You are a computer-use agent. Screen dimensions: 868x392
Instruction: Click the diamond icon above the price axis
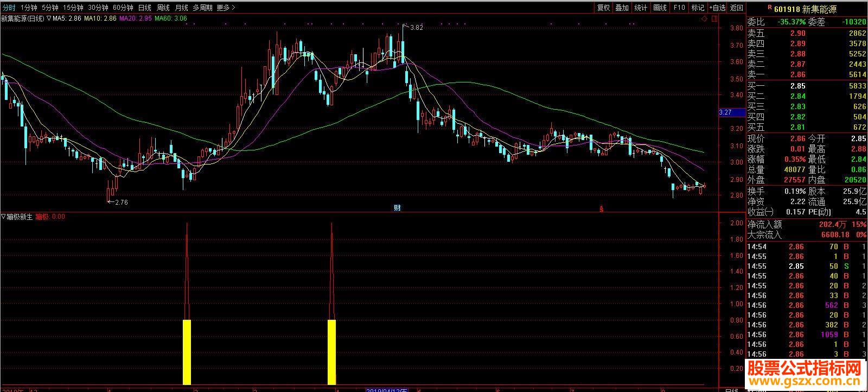point(704,19)
